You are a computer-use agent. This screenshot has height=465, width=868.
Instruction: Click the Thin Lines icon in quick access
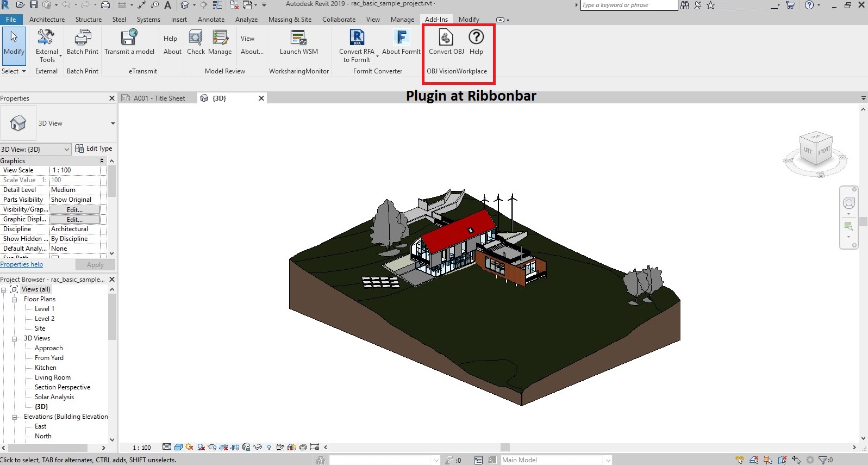pos(217,5)
